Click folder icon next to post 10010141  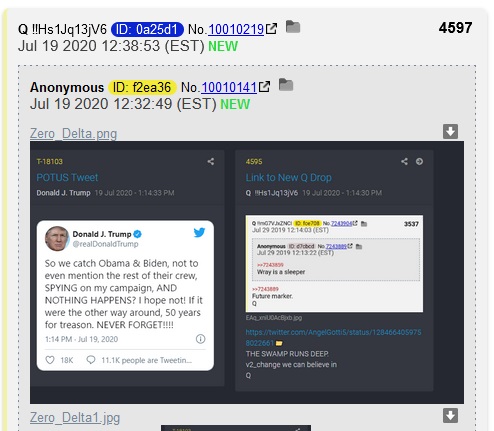[x=286, y=85]
